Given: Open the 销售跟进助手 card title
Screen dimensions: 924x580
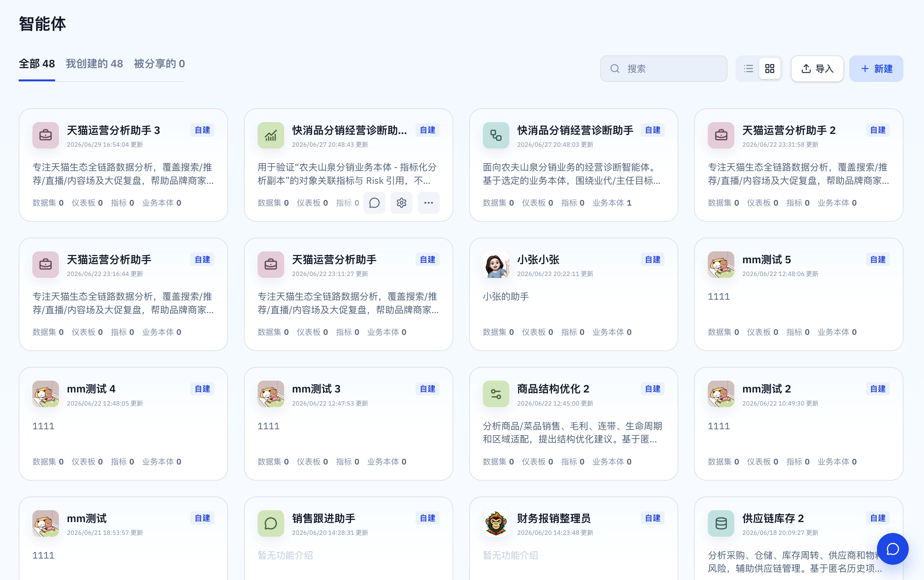Looking at the screenshot, I should point(324,519).
